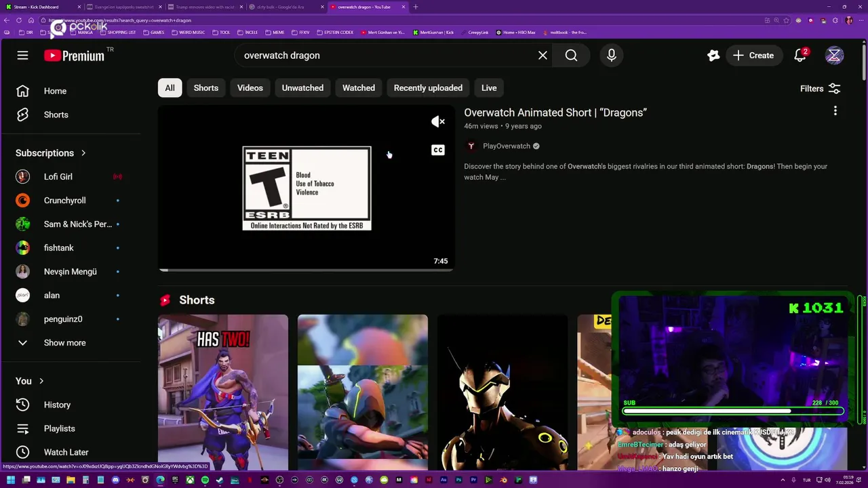Open account avatar menu

(834, 56)
